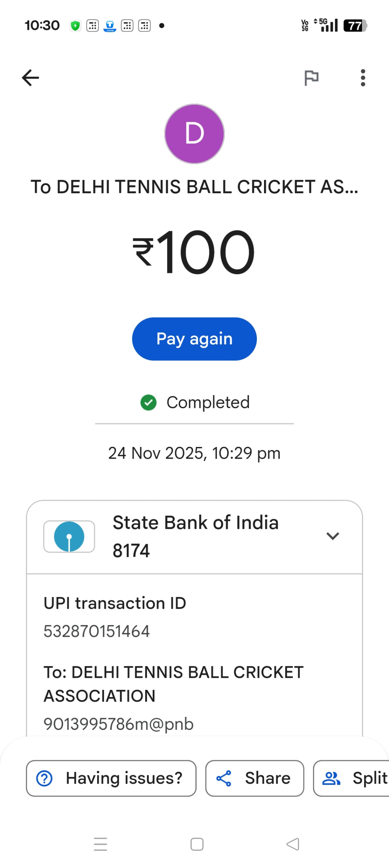Tap Android home navigation button

pos(197,844)
